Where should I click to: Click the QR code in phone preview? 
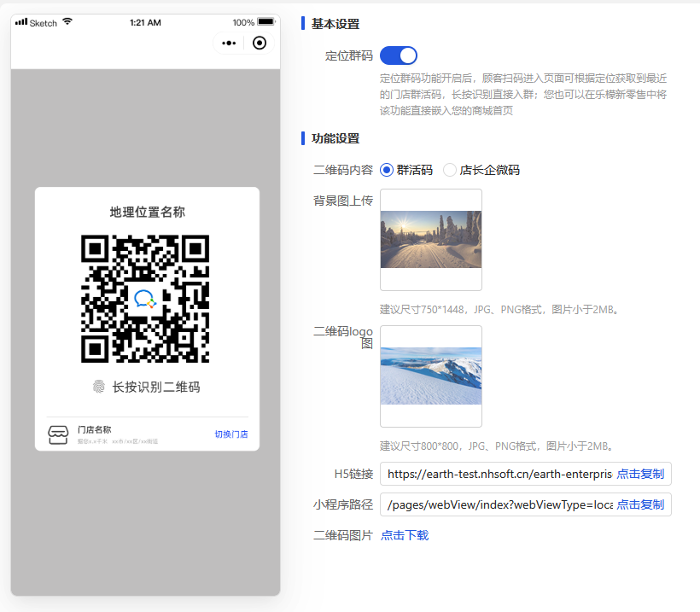[145, 299]
